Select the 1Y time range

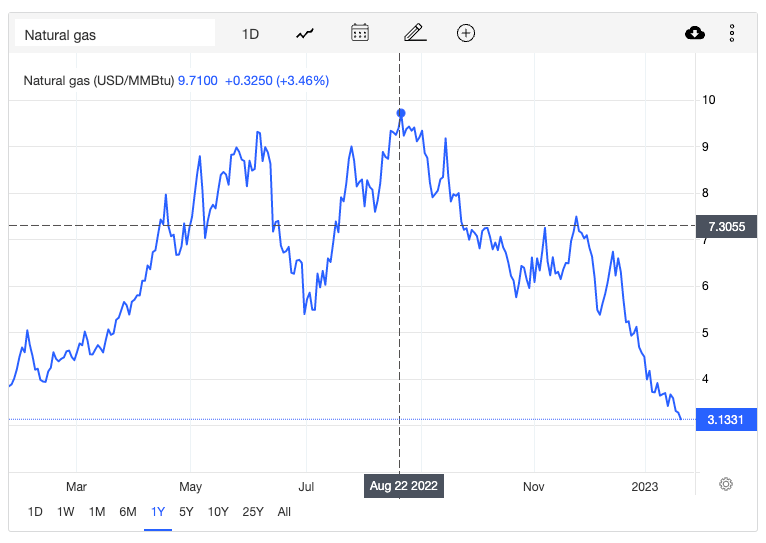[158, 512]
